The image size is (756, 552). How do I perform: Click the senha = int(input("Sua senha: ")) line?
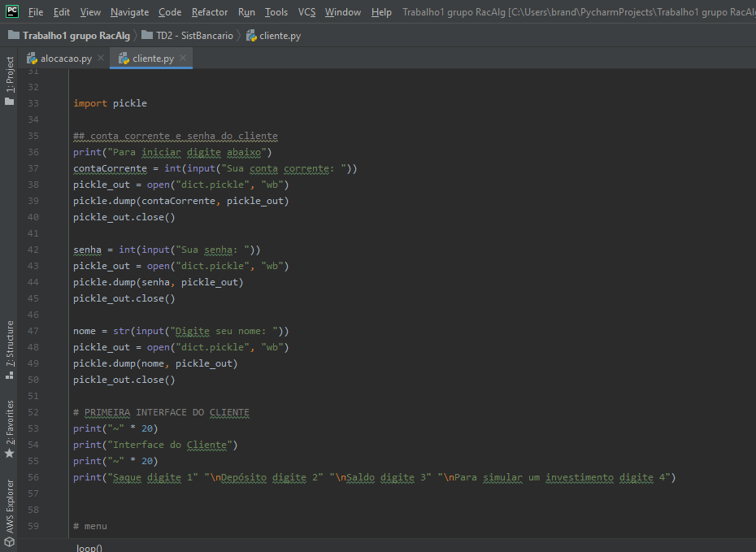coord(167,250)
